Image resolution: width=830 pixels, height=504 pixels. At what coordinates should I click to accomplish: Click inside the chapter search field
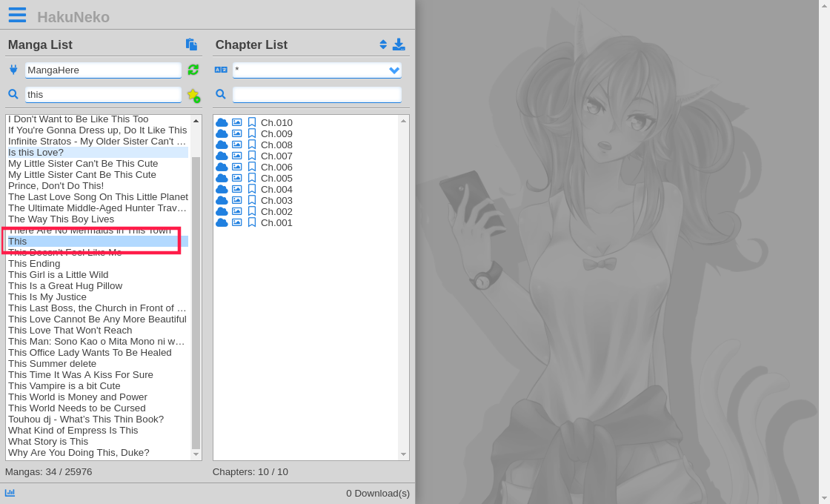click(x=317, y=94)
